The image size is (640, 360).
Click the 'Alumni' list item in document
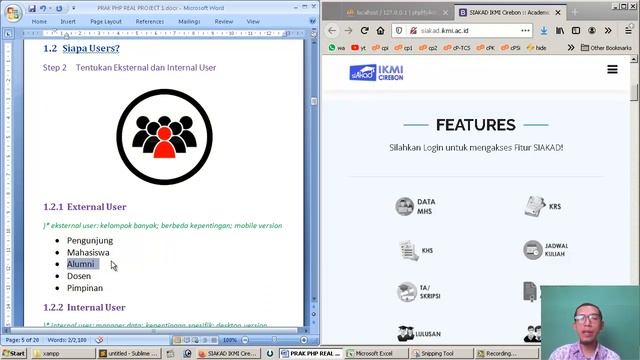click(x=80, y=264)
